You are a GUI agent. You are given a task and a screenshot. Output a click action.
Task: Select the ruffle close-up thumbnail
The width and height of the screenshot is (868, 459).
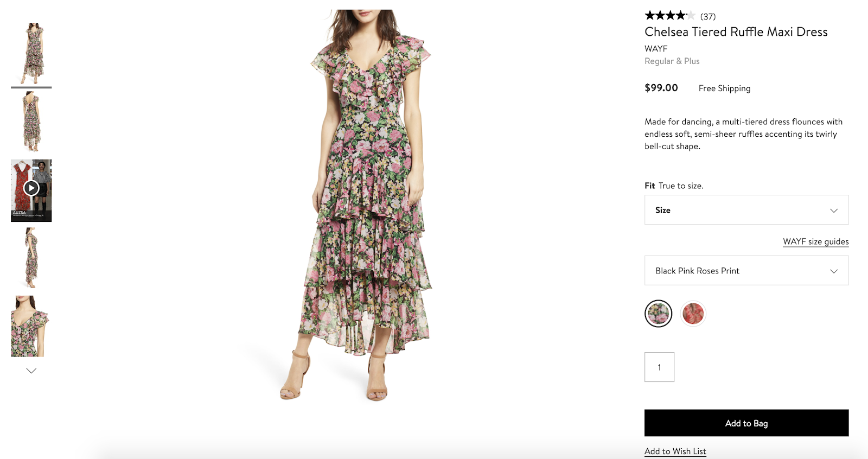tap(31, 326)
